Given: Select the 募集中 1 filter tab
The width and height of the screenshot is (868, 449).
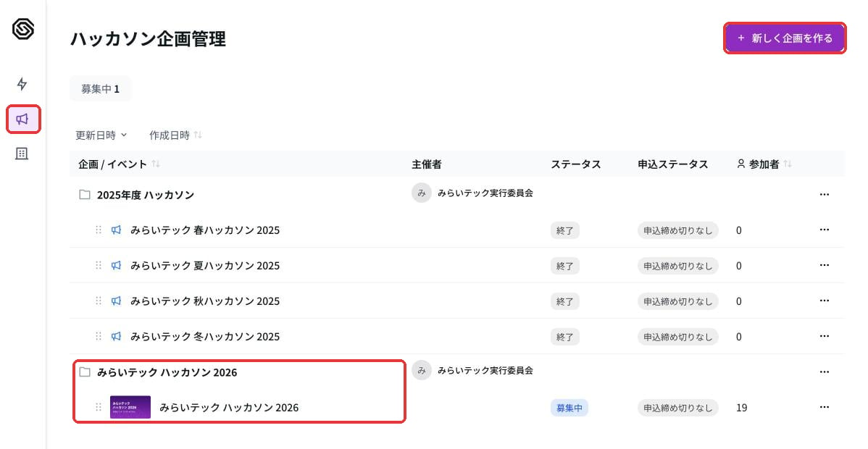Looking at the screenshot, I should coord(100,88).
